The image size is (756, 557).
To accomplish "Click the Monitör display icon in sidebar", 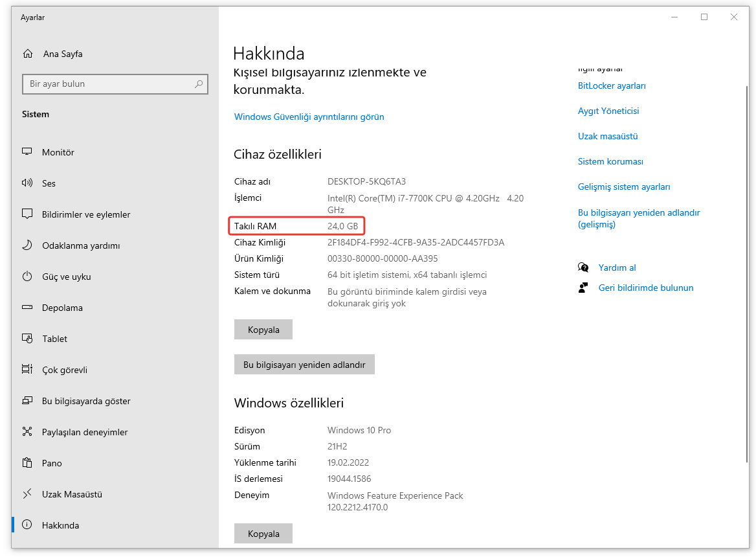I will tap(27, 152).
